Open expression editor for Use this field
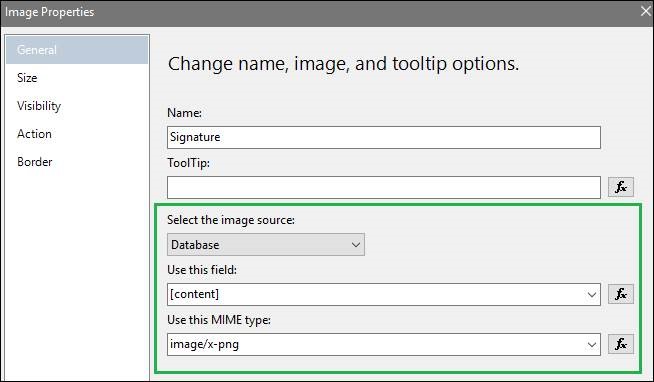654x382 pixels. [x=621, y=294]
